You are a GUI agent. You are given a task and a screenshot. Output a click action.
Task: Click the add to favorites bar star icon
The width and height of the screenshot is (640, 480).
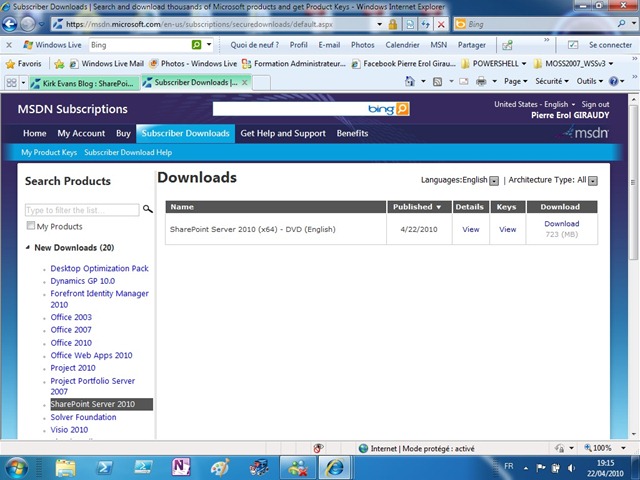click(59, 64)
